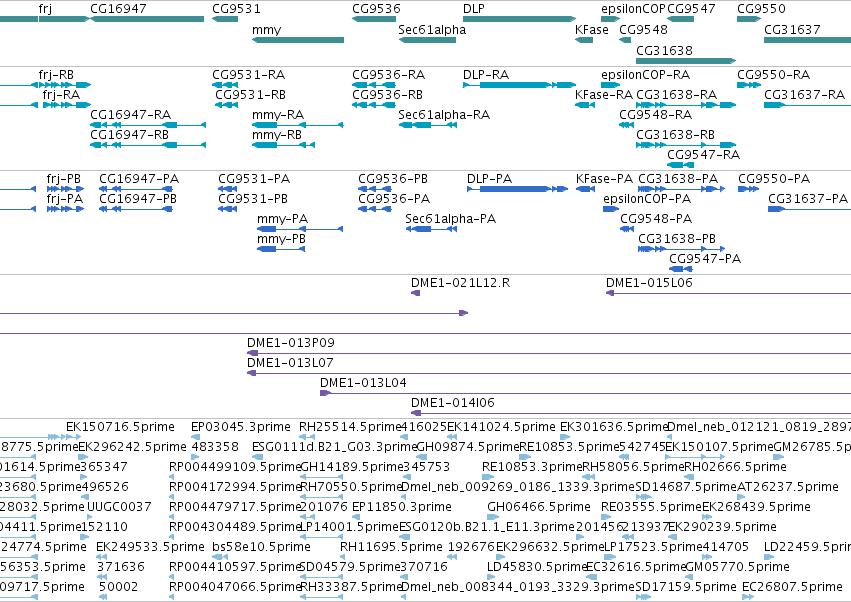Click the CG16947-PA protein label
The height and width of the screenshot is (602, 851).
click(139, 179)
